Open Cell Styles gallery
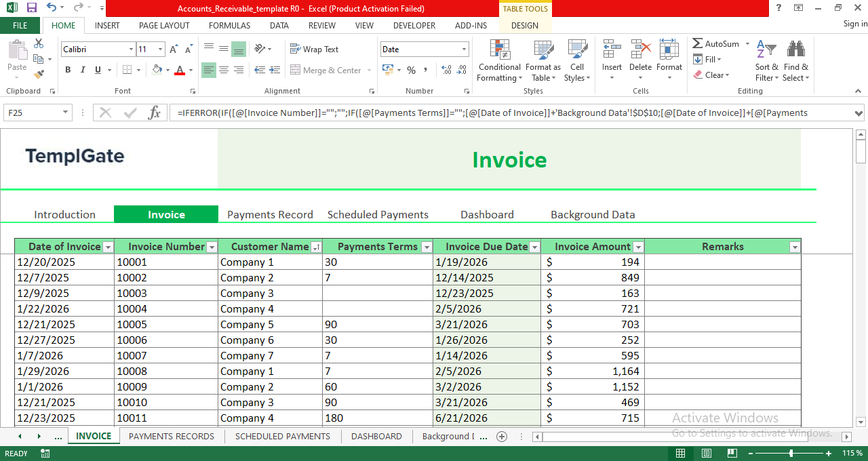 click(x=577, y=61)
